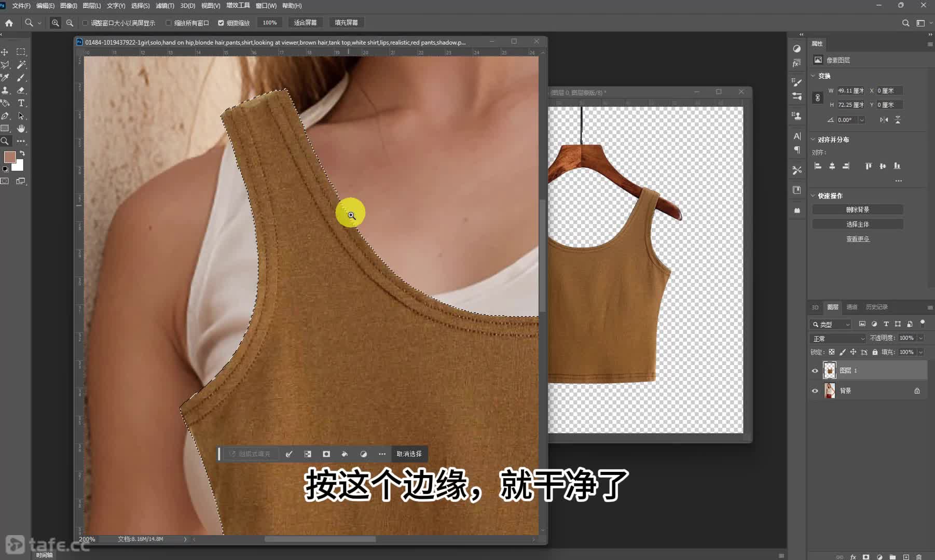935x560 pixels.
Task: Open the zoom tool preset dropdown arrow
Action: 39,23
